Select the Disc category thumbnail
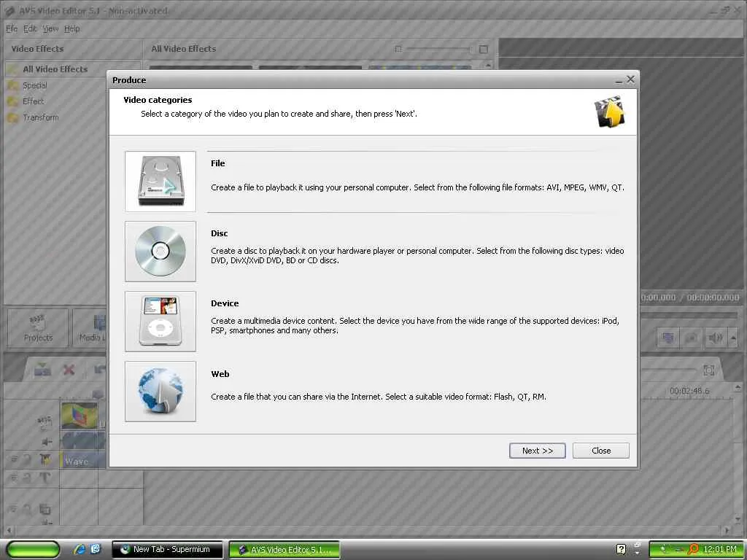Screen dimensions: 747x560 160,252
